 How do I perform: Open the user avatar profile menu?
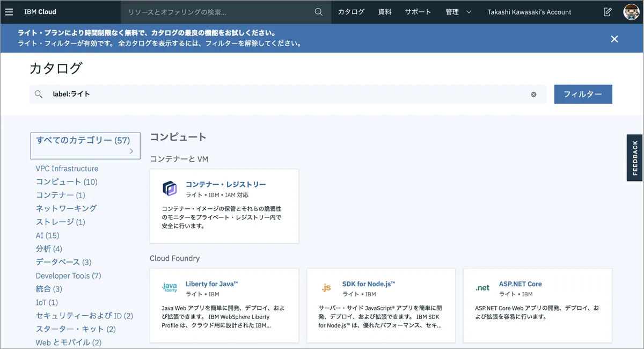[631, 12]
